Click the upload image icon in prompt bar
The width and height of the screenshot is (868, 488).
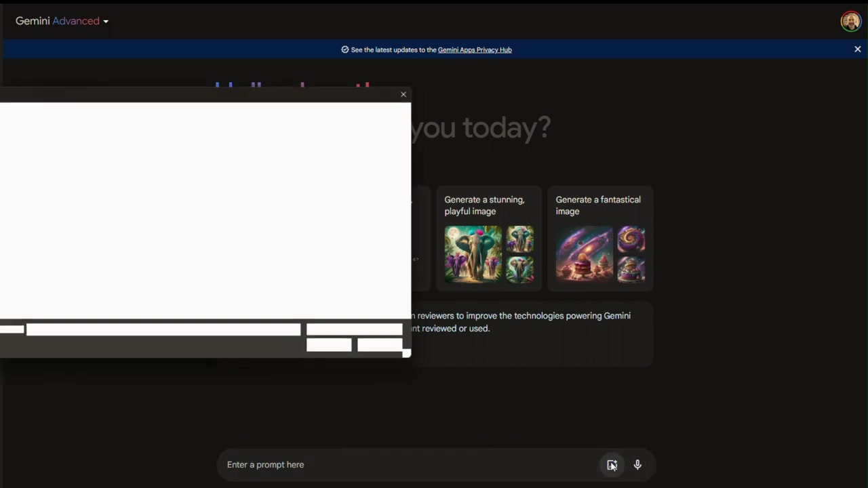(x=612, y=465)
